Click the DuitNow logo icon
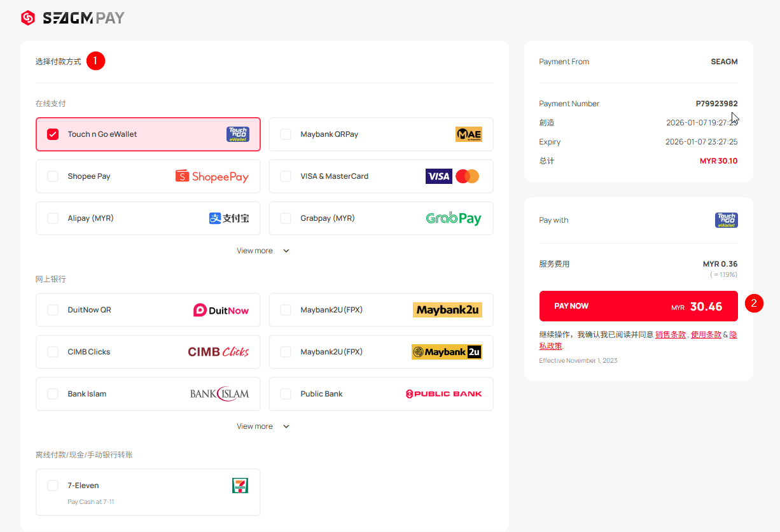780x532 pixels. coord(221,310)
